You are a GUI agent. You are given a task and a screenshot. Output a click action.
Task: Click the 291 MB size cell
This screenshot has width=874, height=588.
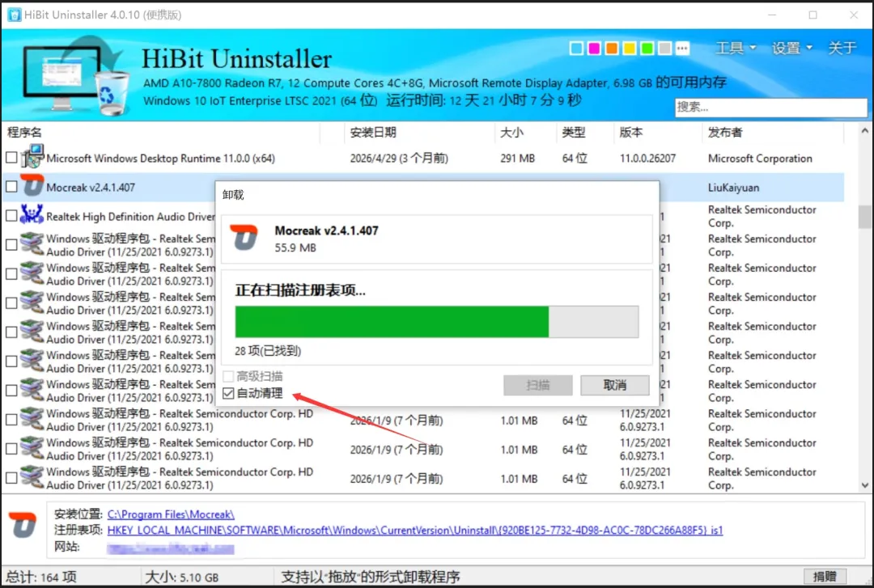pyautogui.click(x=517, y=159)
